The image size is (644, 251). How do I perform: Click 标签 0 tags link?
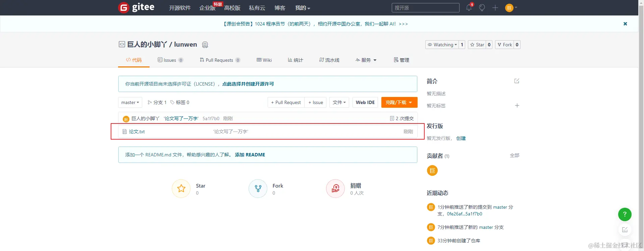(180, 102)
